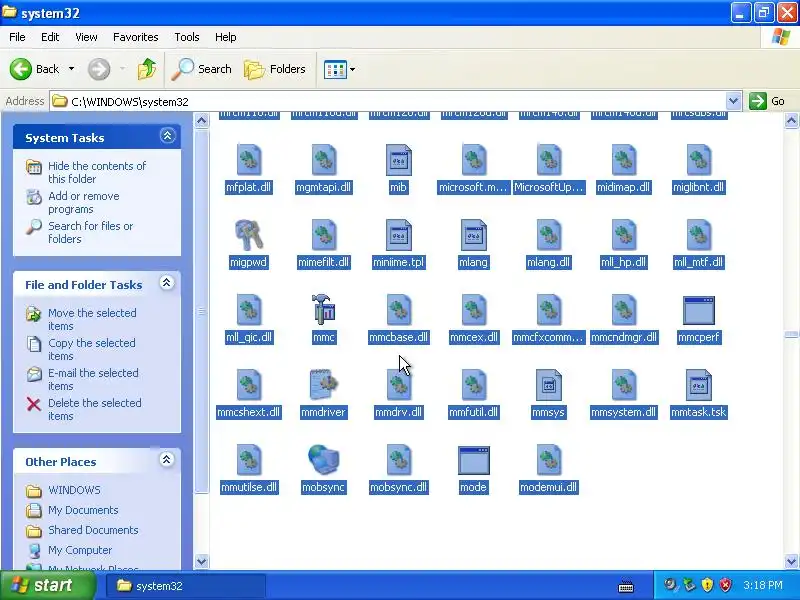Collapse the Other Places panel
Image resolution: width=800 pixels, height=600 pixels.
[x=166, y=460]
